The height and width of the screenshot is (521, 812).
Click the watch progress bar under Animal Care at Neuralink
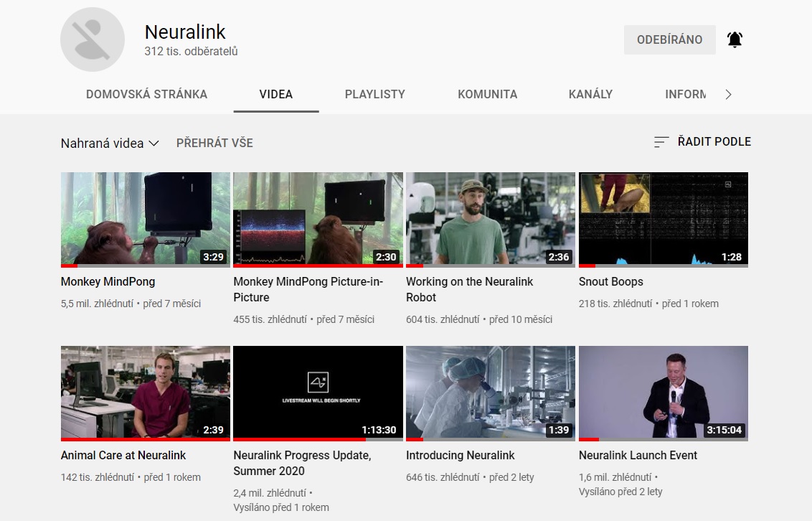(146, 440)
